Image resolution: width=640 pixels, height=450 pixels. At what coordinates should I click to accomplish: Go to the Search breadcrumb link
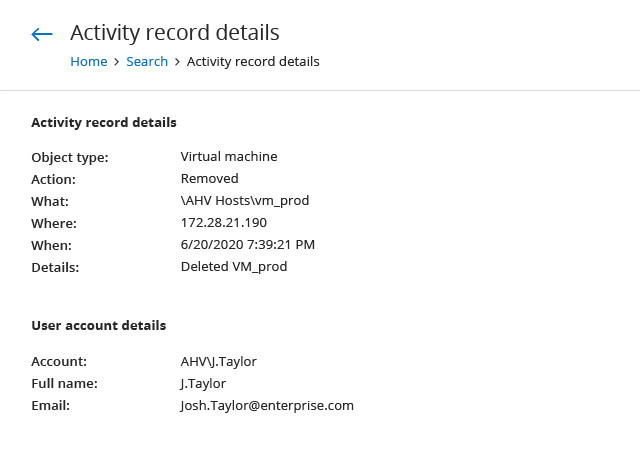tap(147, 62)
